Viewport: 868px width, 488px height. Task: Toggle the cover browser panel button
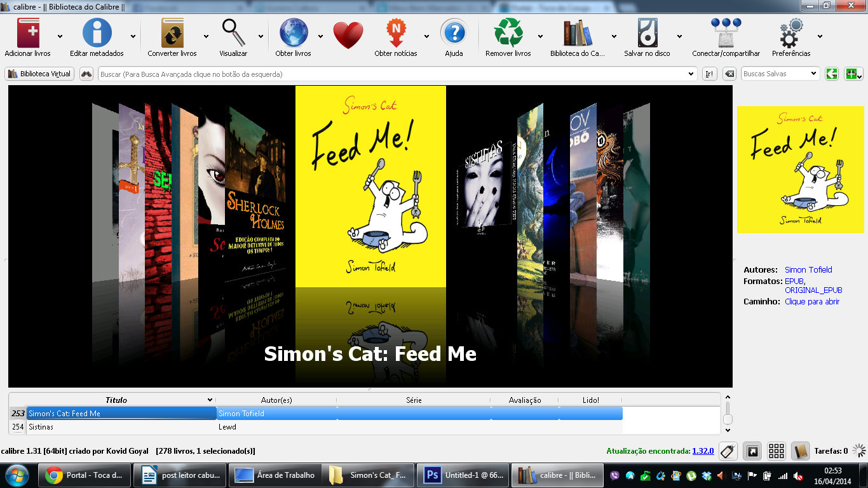(752, 451)
